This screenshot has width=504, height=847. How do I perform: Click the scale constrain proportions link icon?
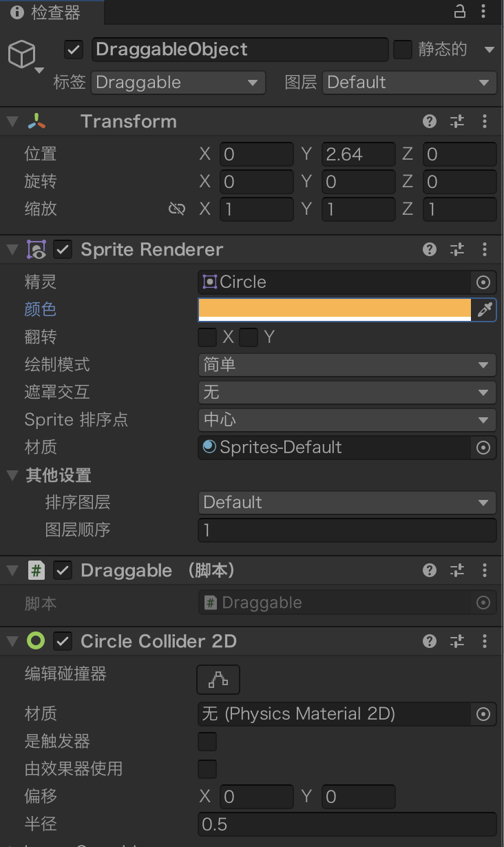click(177, 209)
